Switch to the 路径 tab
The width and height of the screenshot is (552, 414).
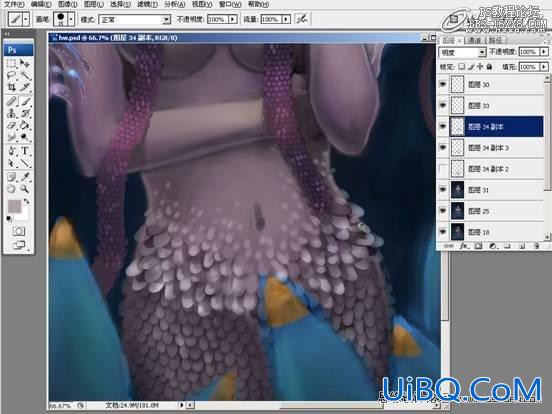click(495, 40)
